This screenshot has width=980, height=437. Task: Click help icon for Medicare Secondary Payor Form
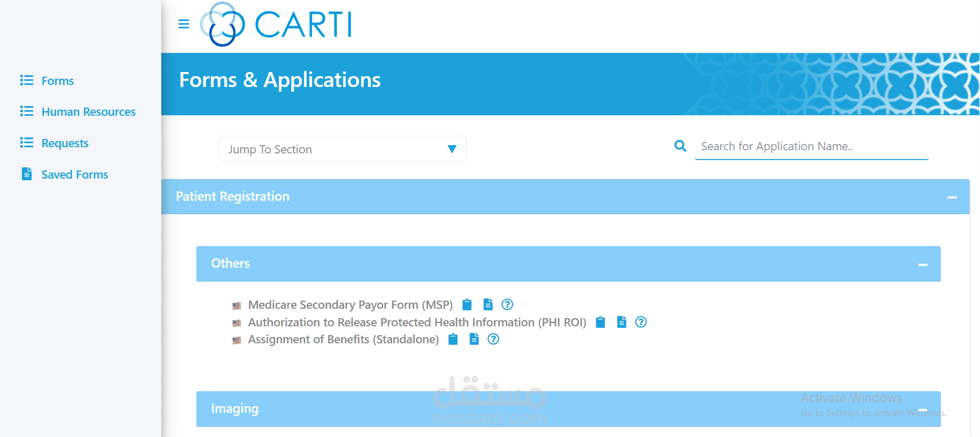click(508, 305)
